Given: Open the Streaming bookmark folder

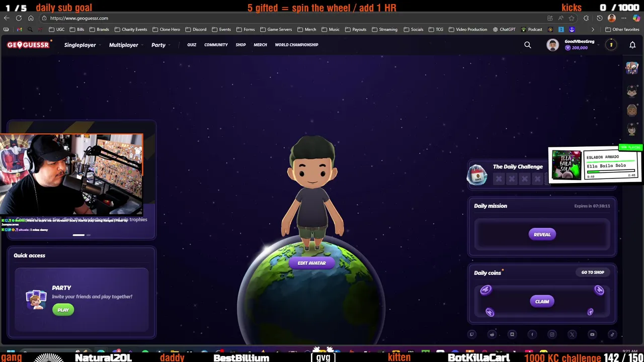Looking at the screenshot, I should tap(384, 29).
